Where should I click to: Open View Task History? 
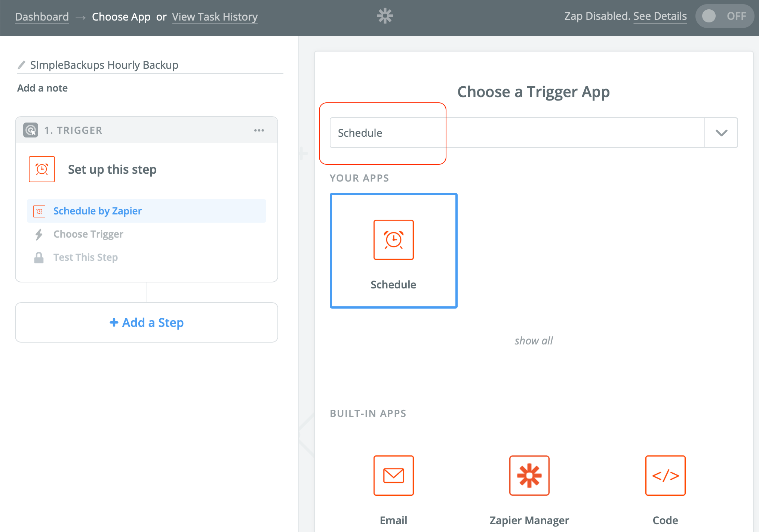pos(215,16)
